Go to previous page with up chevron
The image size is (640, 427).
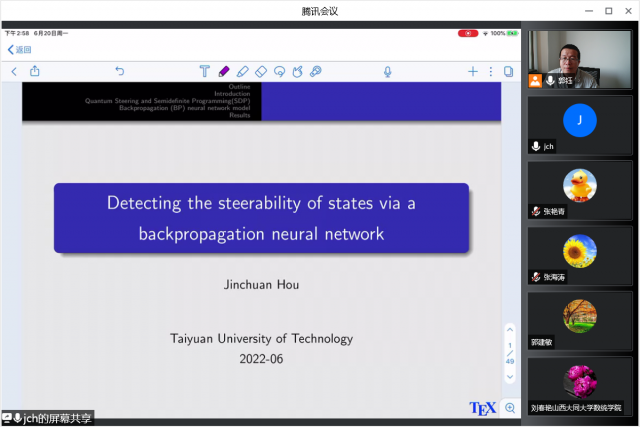pyautogui.click(x=509, y=329)
